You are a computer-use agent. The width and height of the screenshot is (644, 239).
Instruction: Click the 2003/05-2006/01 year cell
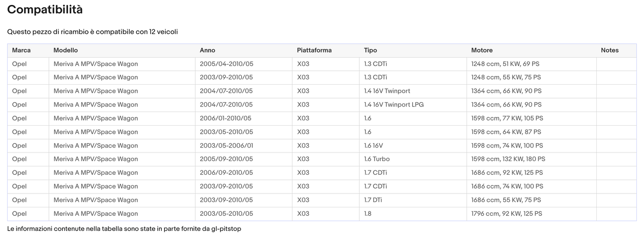226,146
